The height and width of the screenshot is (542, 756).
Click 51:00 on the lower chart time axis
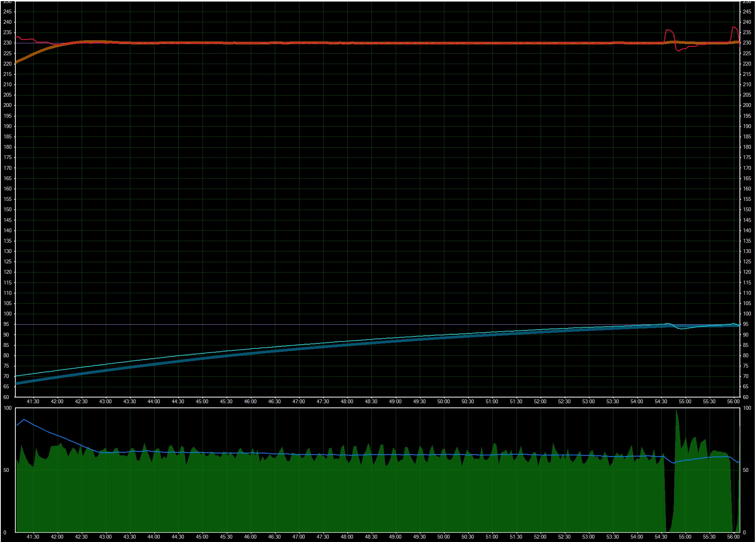[492, 537]
